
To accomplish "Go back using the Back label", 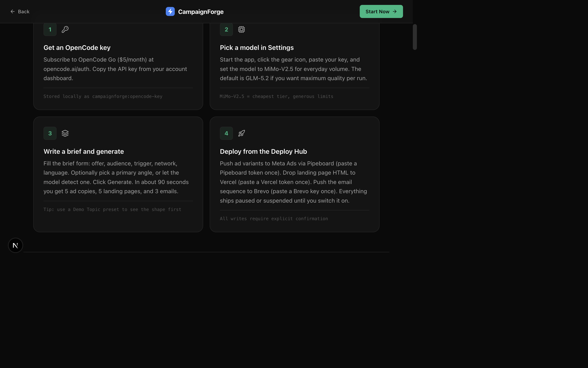I will 23,12.
